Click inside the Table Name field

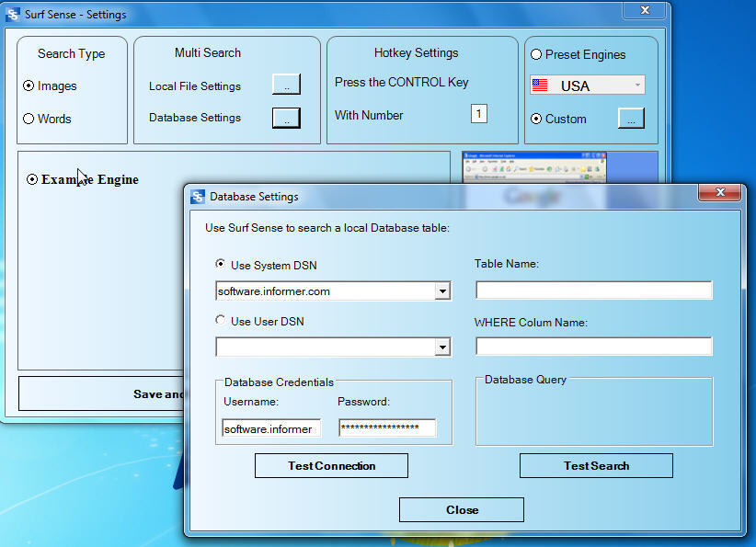592,290
